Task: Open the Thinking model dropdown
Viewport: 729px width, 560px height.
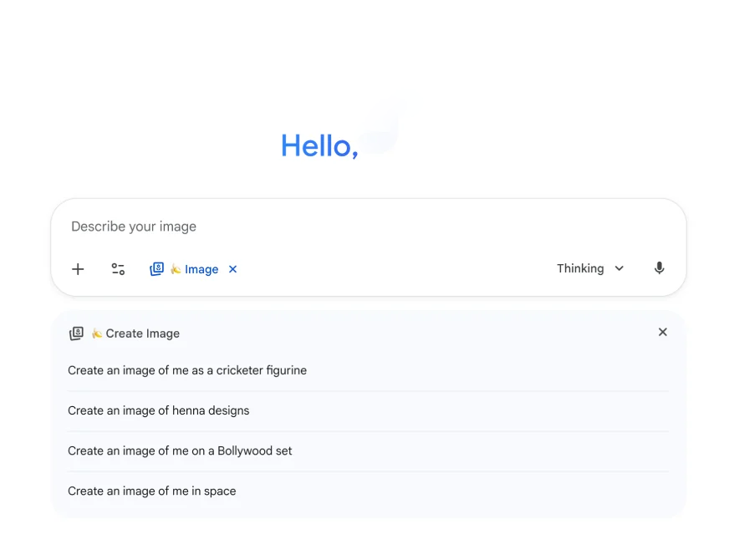Action: click(x=590, y=268)
